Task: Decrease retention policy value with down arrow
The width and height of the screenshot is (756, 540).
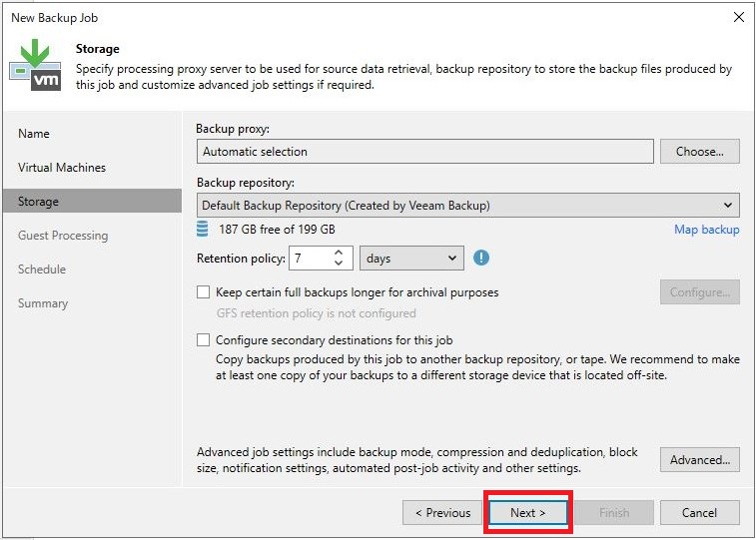Action: [x=339, y=264]
